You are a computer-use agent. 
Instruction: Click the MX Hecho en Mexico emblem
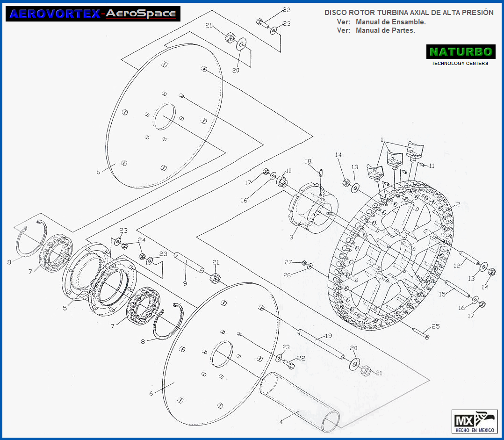[475, 421]
